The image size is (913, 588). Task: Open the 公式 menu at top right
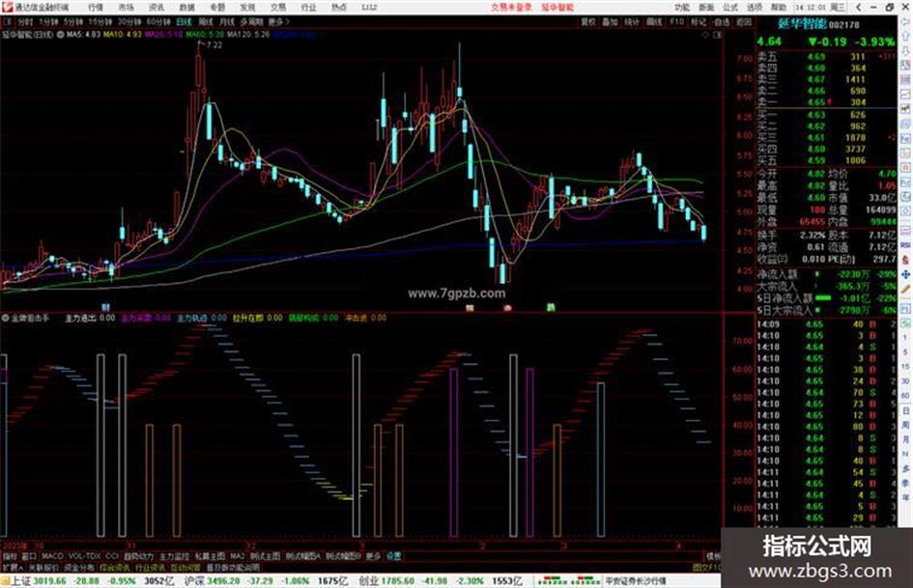point(730,8)
